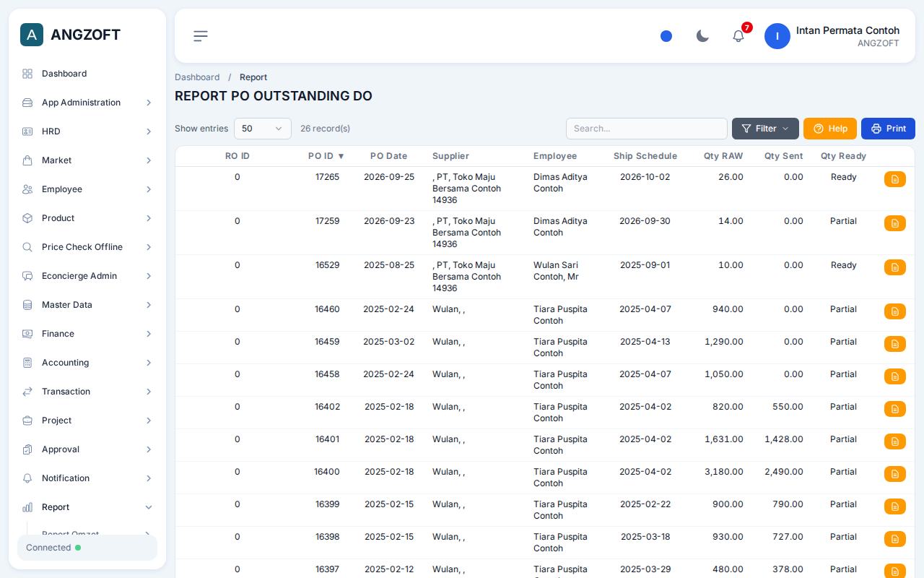The image size is (924, 578).
Task: Sort by the Supplier column header
Action: (450, 156)
